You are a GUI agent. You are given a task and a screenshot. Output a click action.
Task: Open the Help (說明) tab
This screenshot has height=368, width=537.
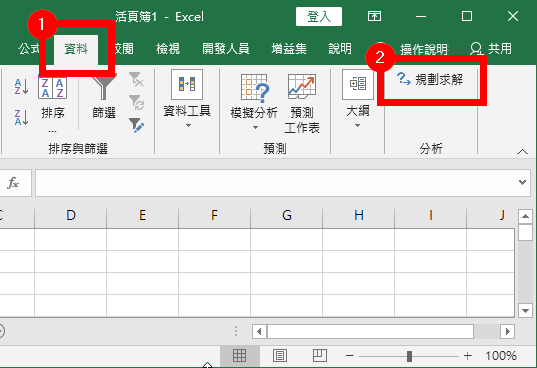click(x=340, y=49)
